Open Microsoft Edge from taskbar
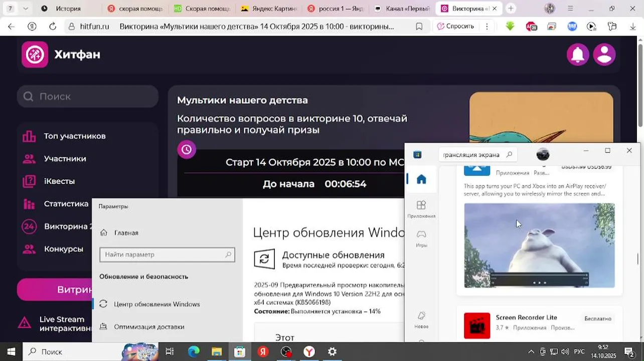This screenshot has height=361, width=644. [194, 352]
